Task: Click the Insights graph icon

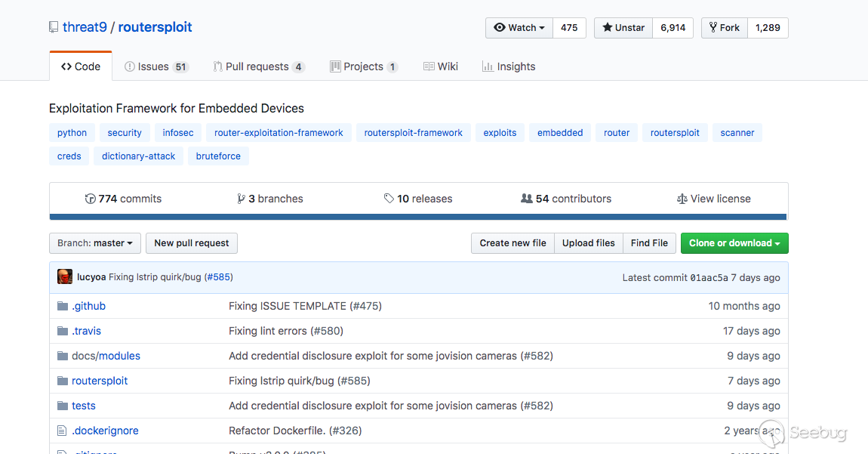Action: pos(488,66)
